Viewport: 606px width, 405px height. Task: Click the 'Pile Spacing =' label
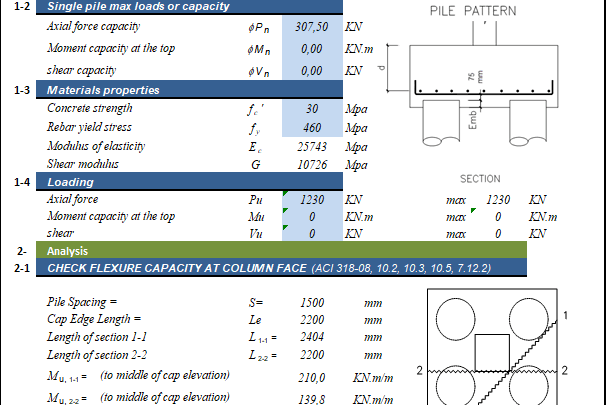click(x=82, y=302)
